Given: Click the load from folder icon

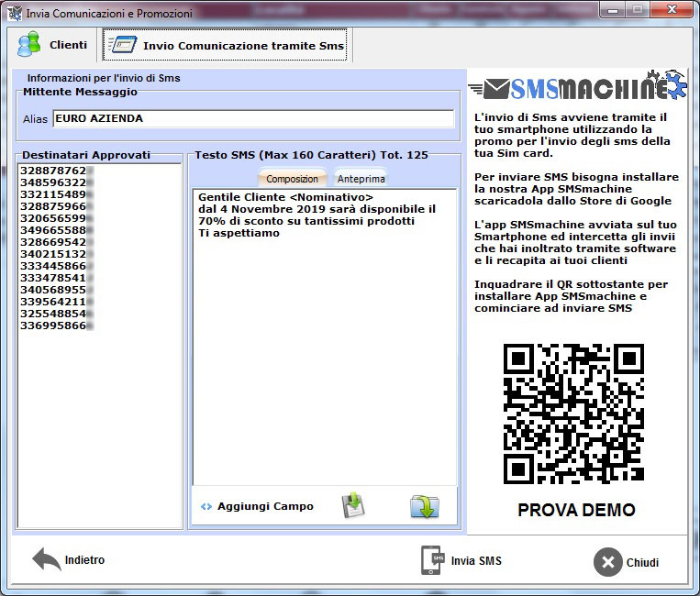Looking at the screenshot, I should (x=425, y=506).
